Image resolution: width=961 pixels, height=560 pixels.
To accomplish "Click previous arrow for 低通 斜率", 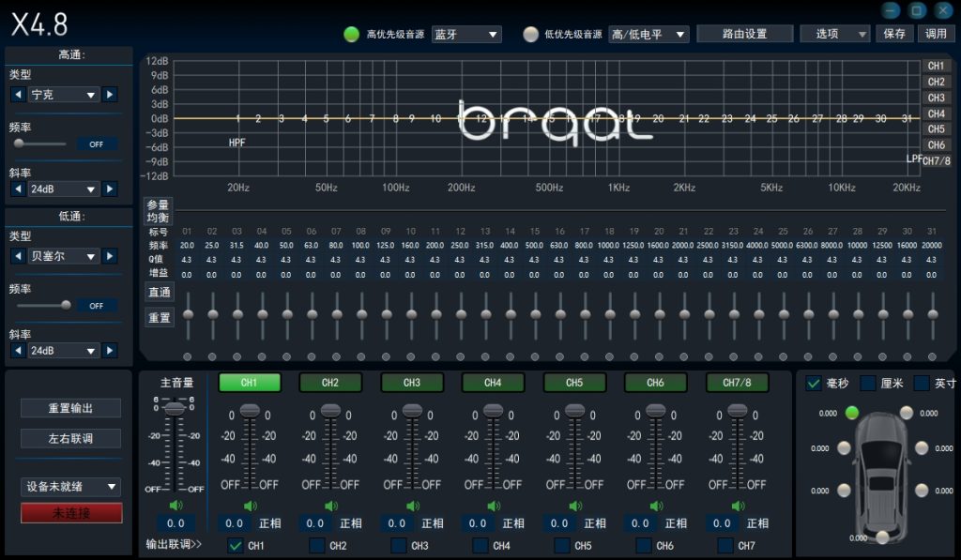I will coord(18,351).
